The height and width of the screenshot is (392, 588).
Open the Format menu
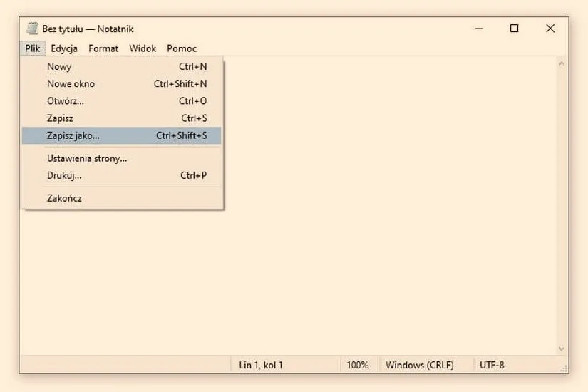point(103,48)
